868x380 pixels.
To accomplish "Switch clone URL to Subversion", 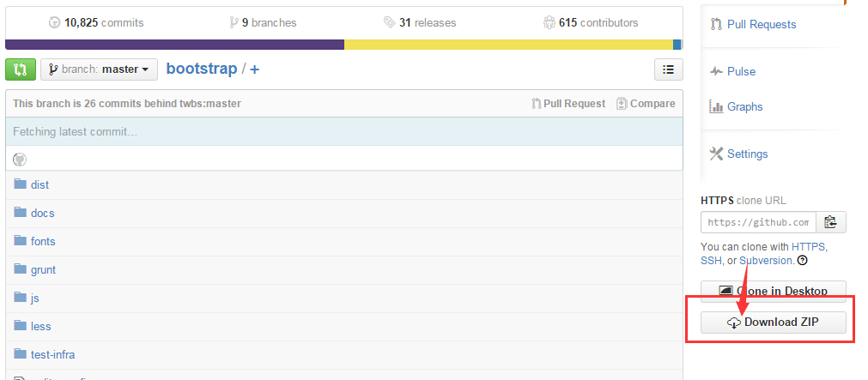I will pos(766,260).
